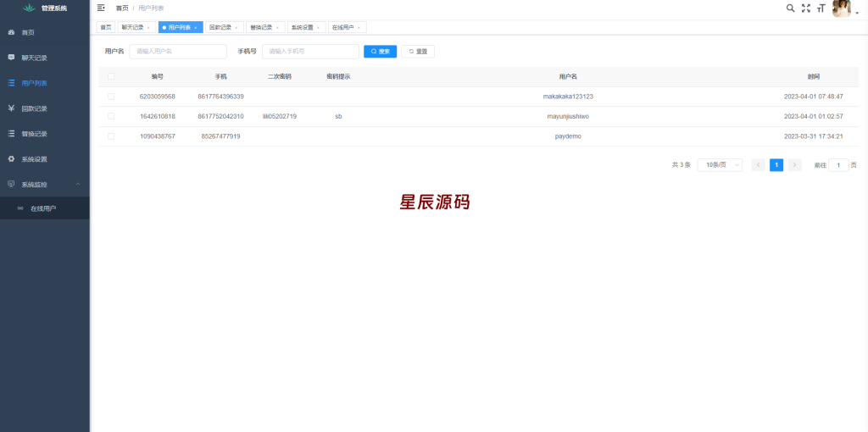Click the 密码提示 column header
Image resolution: width=868 pixels, height=432 pixels.
(338, 77)
